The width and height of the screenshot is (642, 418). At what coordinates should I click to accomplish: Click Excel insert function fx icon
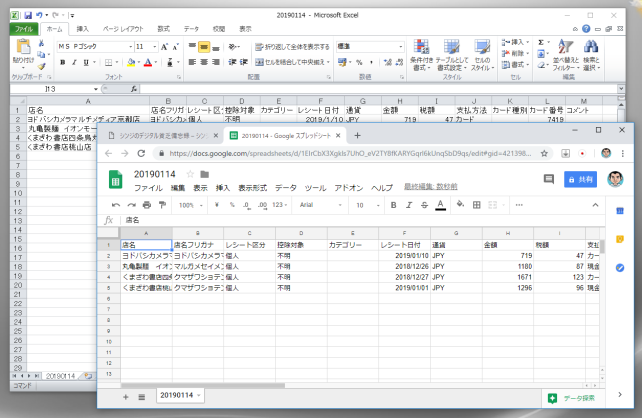click(x=134, y=89)
